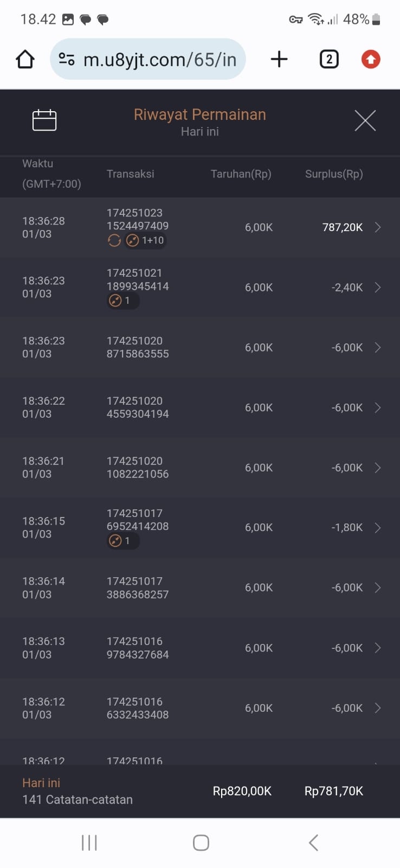Expand details for the -2,40K surplus row
This screenshot has height=868, width=400.
[378, 288]
